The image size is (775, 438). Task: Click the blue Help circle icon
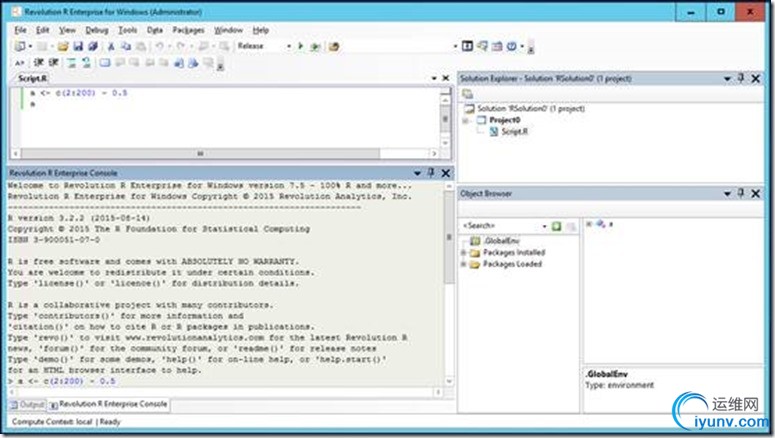point(512,46)
